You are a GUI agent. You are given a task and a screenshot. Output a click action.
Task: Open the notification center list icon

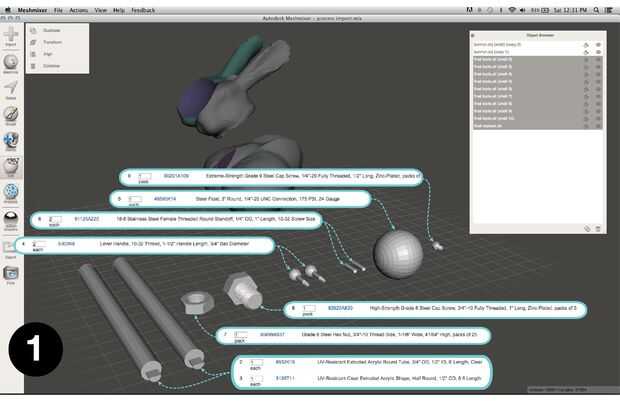609,10
